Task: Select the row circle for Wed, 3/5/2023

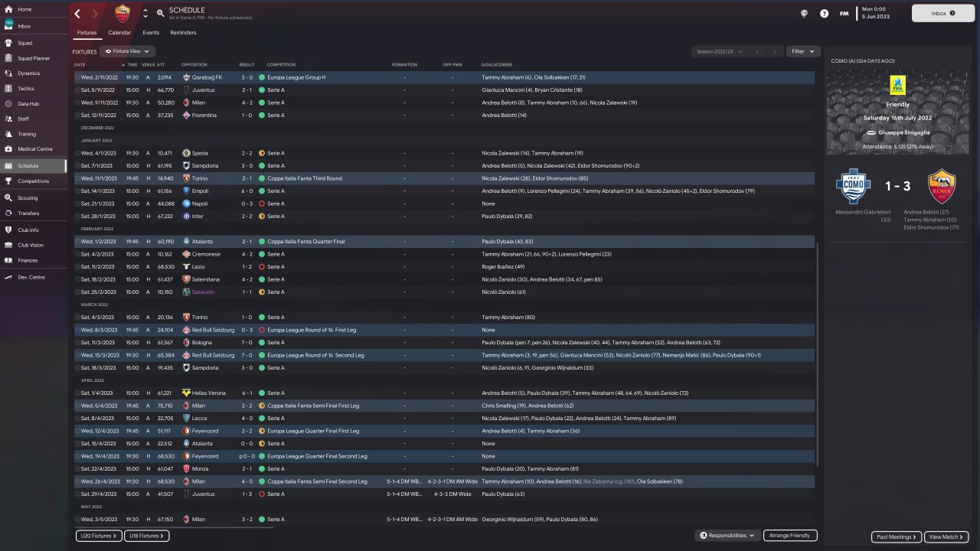Action: coord(77,519)
